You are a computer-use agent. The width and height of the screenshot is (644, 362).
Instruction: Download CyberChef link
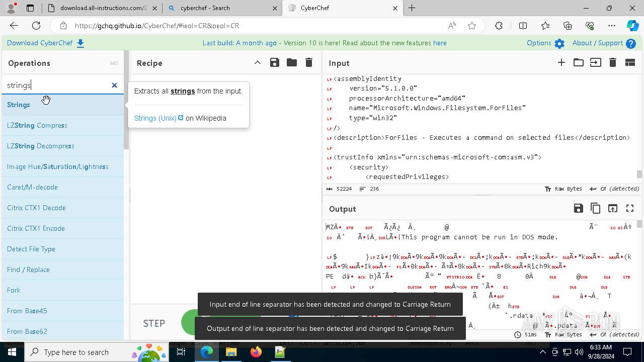pos(45,43)
